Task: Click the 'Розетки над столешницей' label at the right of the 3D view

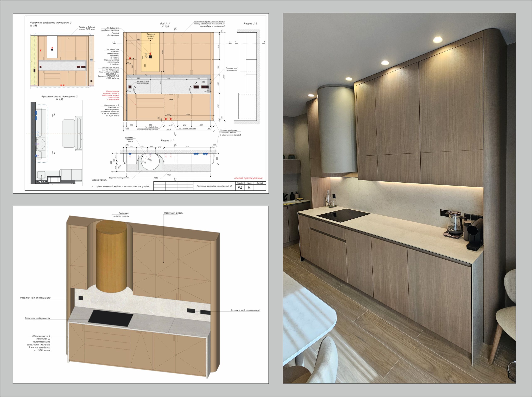Action: 245,310
